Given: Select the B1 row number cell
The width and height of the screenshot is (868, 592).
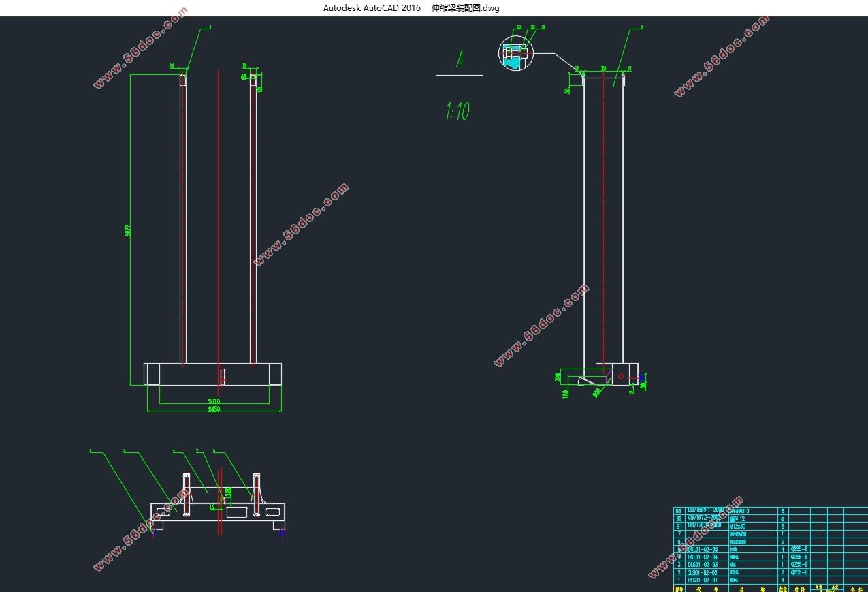Looking at the screenshot, I should pyautogui.click(x=678, y=526).
